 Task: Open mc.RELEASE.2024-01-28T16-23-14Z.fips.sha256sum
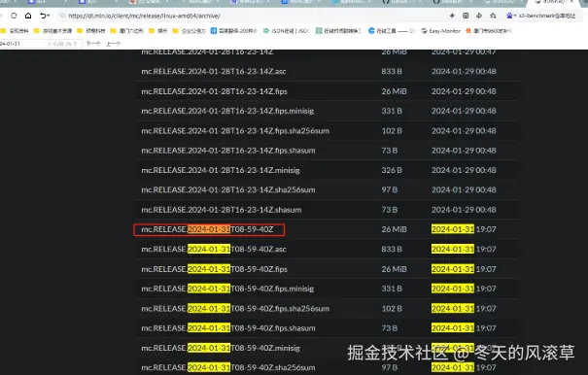click(235, 131)
